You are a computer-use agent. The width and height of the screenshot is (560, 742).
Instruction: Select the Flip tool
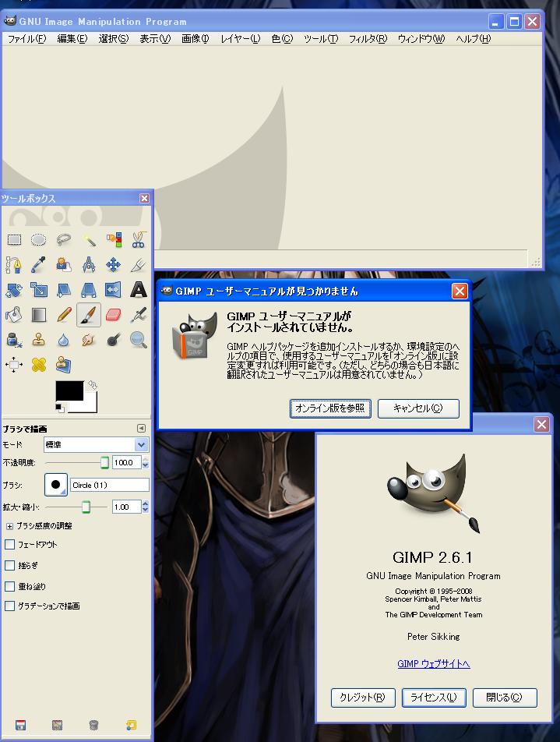point(114,290)
